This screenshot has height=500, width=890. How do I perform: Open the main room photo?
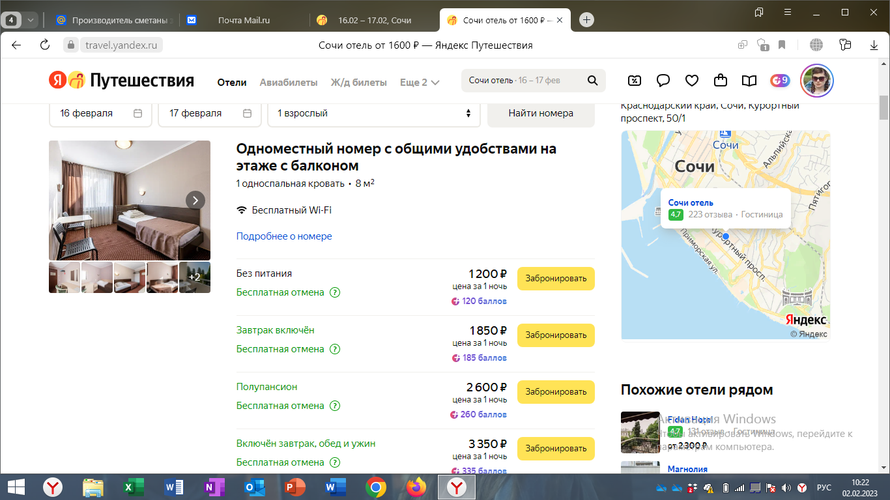pos(129,200)
